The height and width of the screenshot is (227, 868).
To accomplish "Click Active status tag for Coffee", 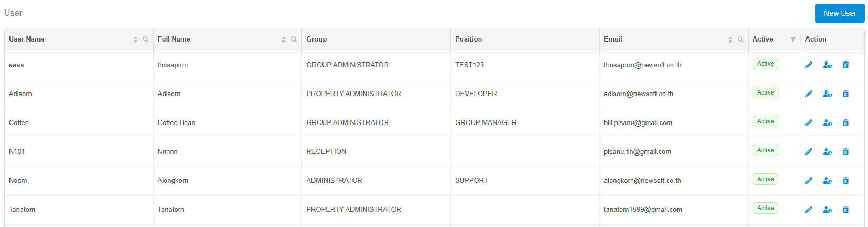I will click(x=765, y=121).
